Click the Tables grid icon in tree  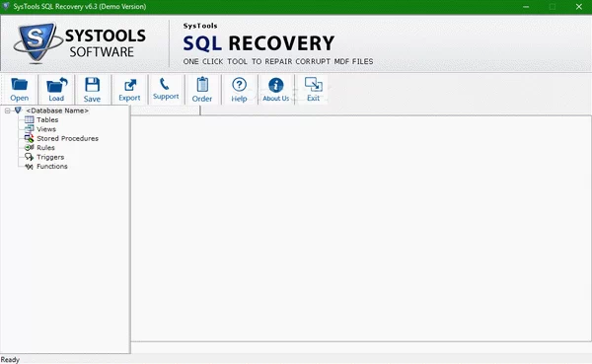[x=29, y=119]
